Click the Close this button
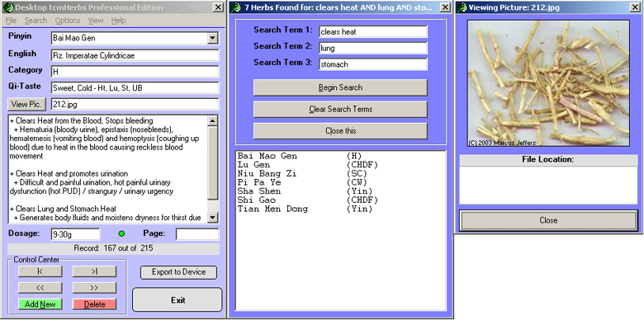The image size is (644, 320). tap(340, 131)
